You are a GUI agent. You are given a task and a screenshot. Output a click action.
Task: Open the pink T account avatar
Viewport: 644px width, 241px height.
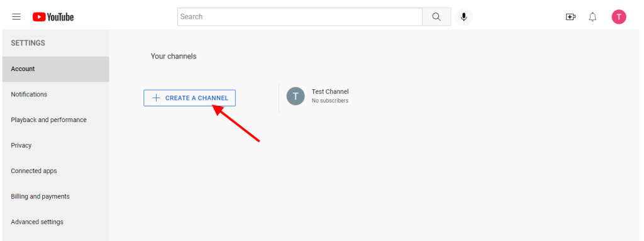(x=619, y=17)
